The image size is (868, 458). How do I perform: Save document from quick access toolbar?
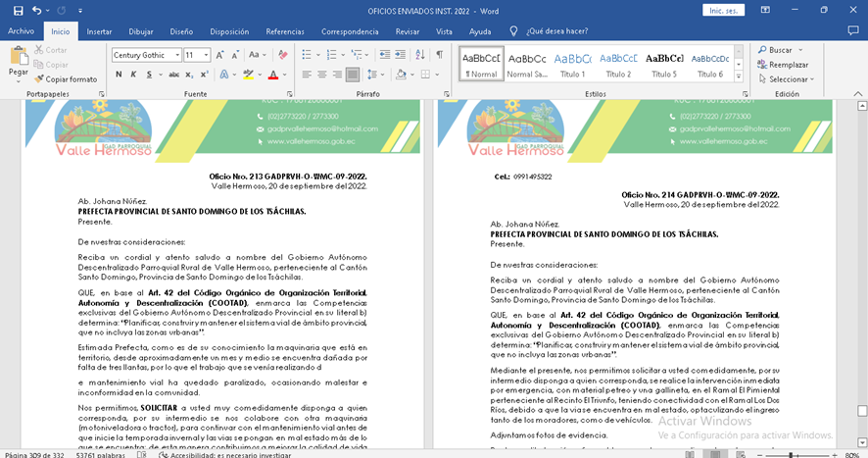tap(15, 10)
